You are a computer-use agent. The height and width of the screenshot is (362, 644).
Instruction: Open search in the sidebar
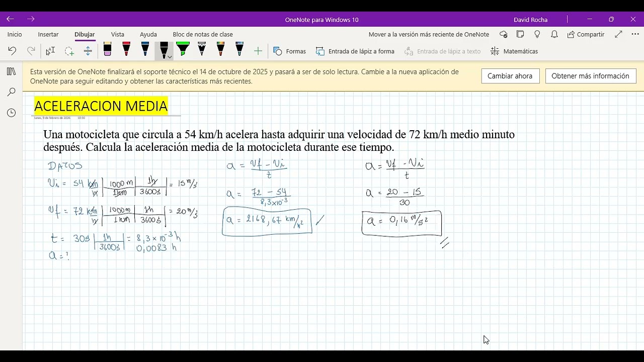11,92
